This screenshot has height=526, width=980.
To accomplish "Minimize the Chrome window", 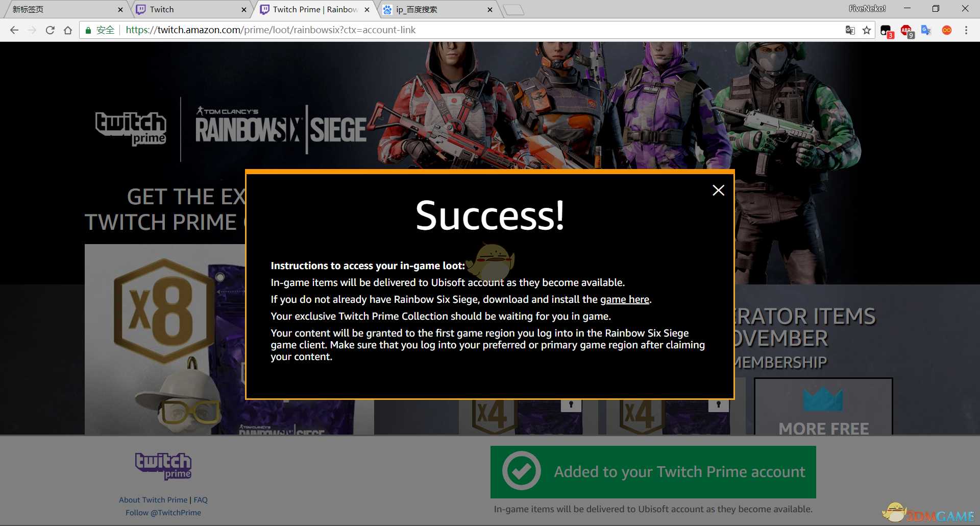I will point(907,9).
